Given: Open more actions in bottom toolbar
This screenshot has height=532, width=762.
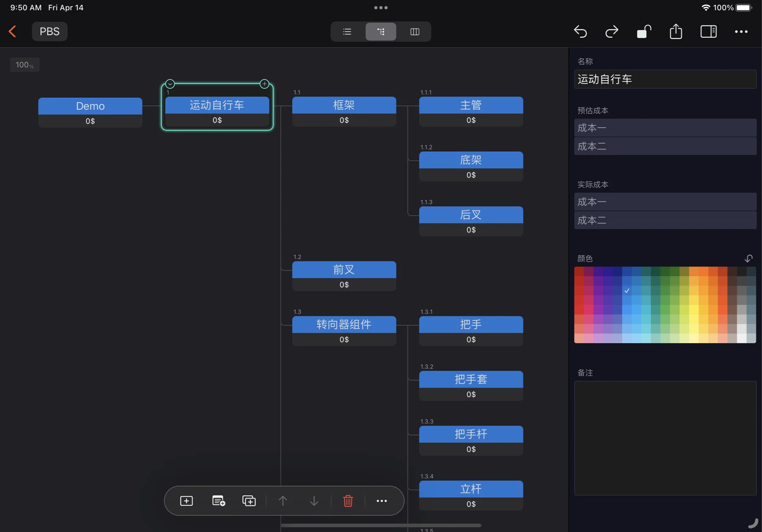Looking at the screenshot, I should click(x=382, y=501).
